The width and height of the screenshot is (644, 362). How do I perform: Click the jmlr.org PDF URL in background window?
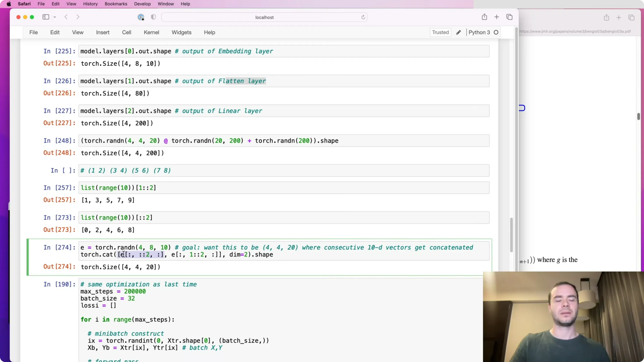pyautogui.click(x=575, y=31)
